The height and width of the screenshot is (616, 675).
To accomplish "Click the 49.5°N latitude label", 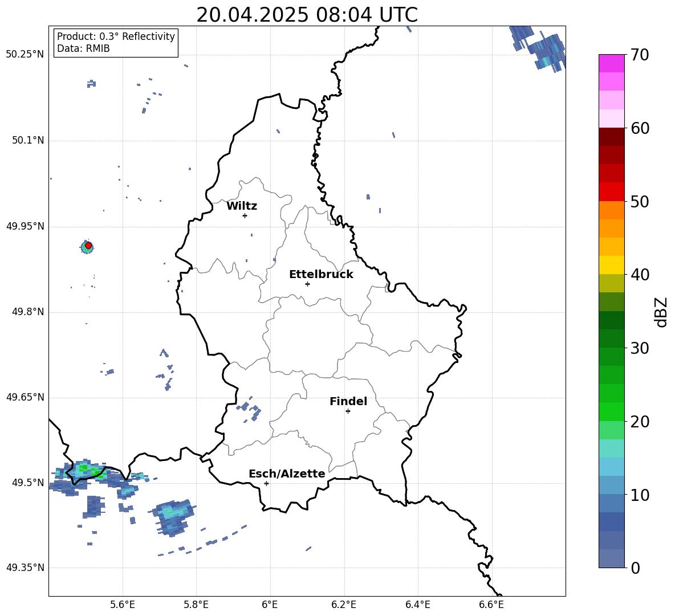I will tap(28, 483).
